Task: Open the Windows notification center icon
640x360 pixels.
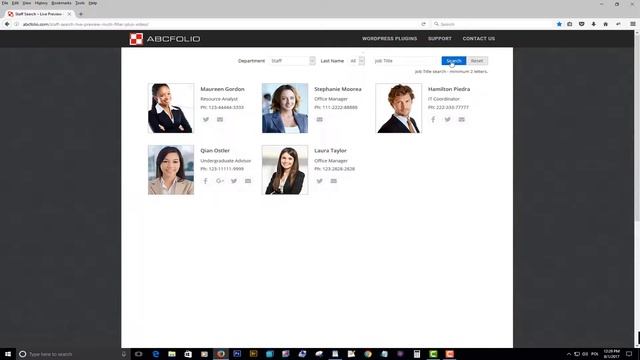Action: (629, 354)
